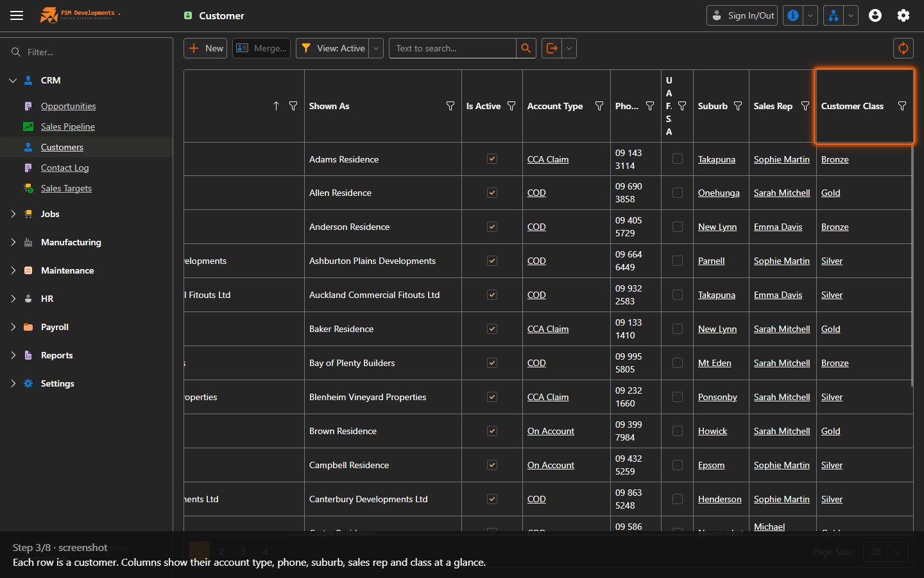This screenshot has height=578, width=924.
Task: Open the Opportunities link
Action: pos(69,106)
